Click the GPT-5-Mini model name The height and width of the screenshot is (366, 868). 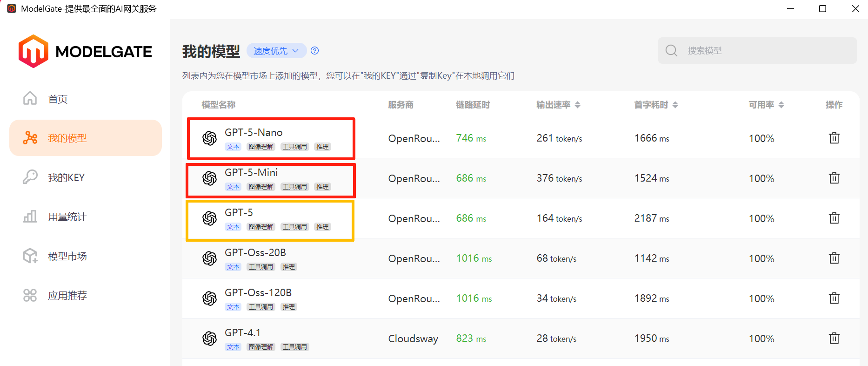click(x=251, y=172)
